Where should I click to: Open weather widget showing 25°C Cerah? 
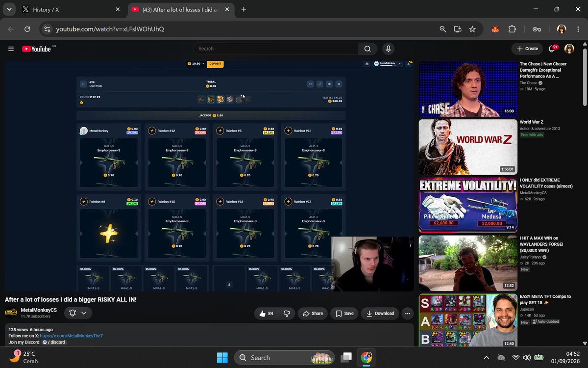(24, 358)
